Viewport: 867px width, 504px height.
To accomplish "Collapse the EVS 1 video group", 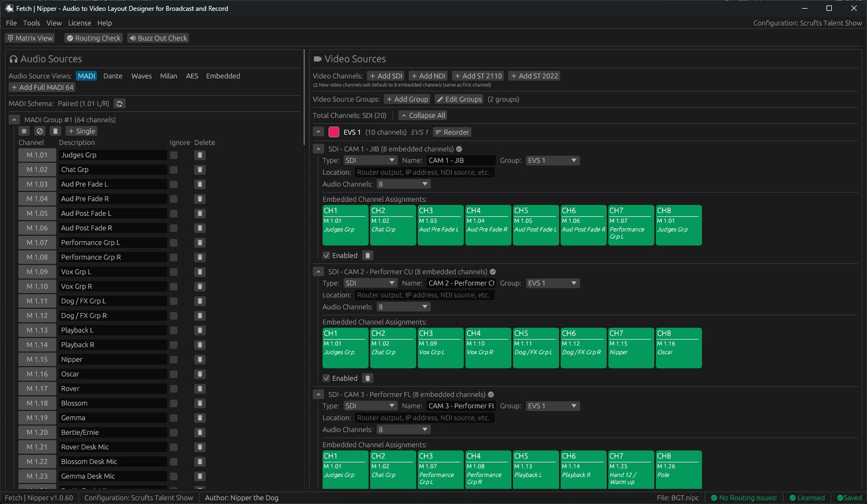I will pos(318,131).
